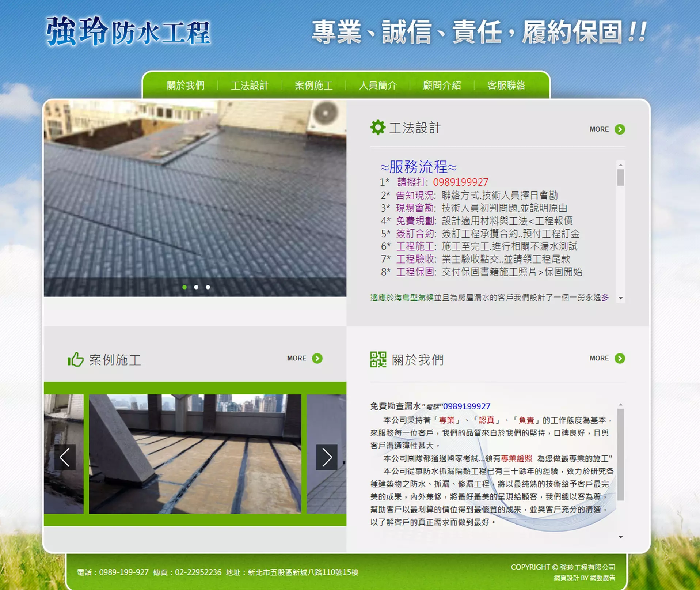Switch to the third slideshow dot
This screenshot has width=700, height=590.
click(208, 287)
